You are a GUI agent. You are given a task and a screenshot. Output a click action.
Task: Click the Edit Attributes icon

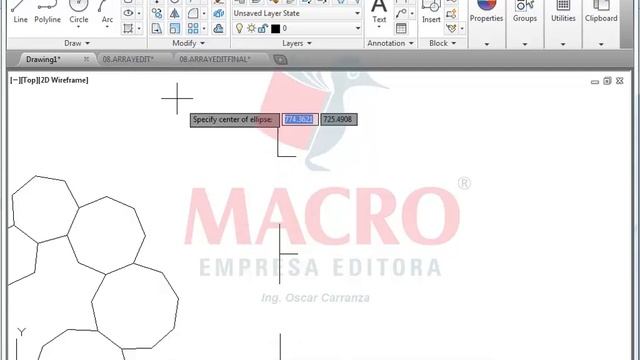point(451,29)
